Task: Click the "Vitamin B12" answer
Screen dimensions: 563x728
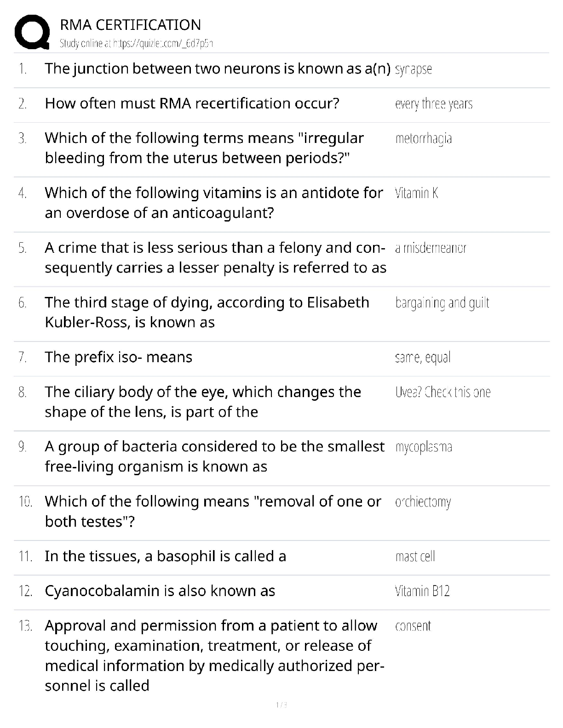Action: [x=422, y=591]
